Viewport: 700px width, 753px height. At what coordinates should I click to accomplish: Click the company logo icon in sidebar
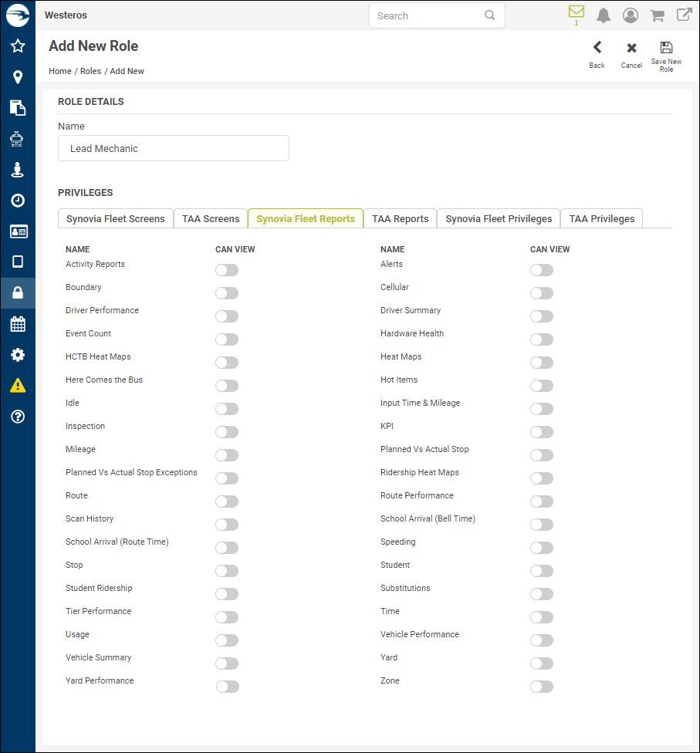(18, 15)
